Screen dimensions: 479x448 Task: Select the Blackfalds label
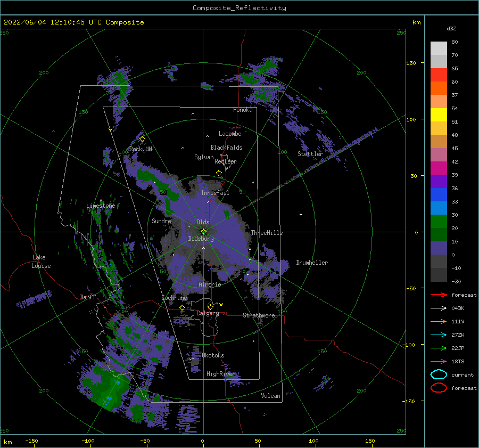(x=226, y=148)
